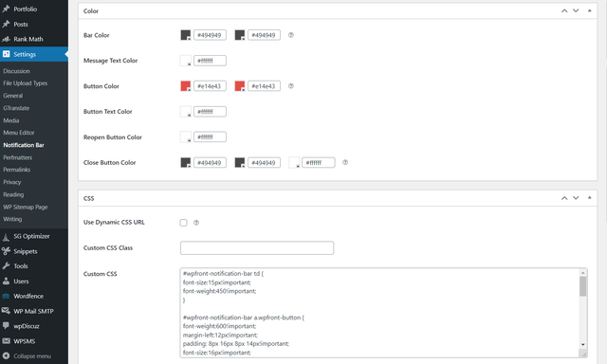This screenshot has width=607, height=364.
Task: Edit second Bar Color hex field
Action: 264,35
